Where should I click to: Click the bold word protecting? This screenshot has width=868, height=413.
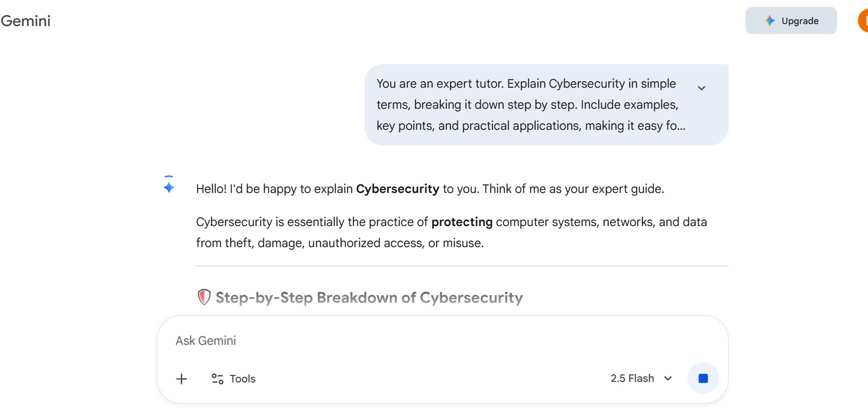[462, 222]
